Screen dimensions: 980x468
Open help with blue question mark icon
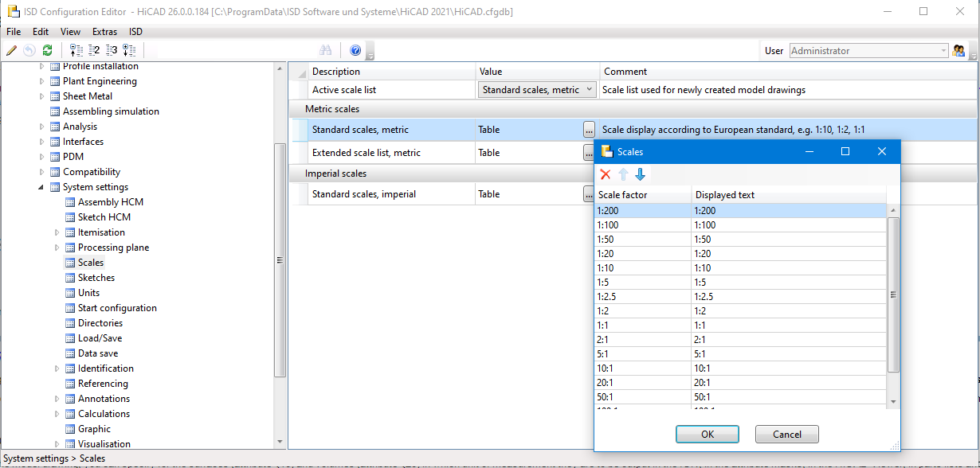[x=355, y=50]
